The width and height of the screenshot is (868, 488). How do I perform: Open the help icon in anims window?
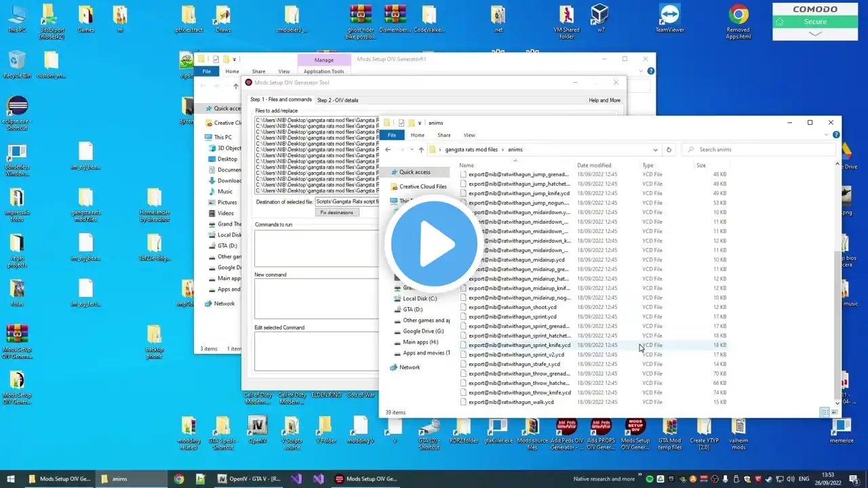(835, 135)
